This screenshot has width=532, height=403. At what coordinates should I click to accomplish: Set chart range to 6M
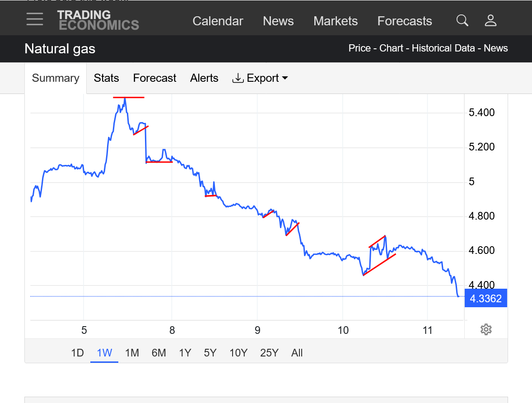click(x=159, y=353)
